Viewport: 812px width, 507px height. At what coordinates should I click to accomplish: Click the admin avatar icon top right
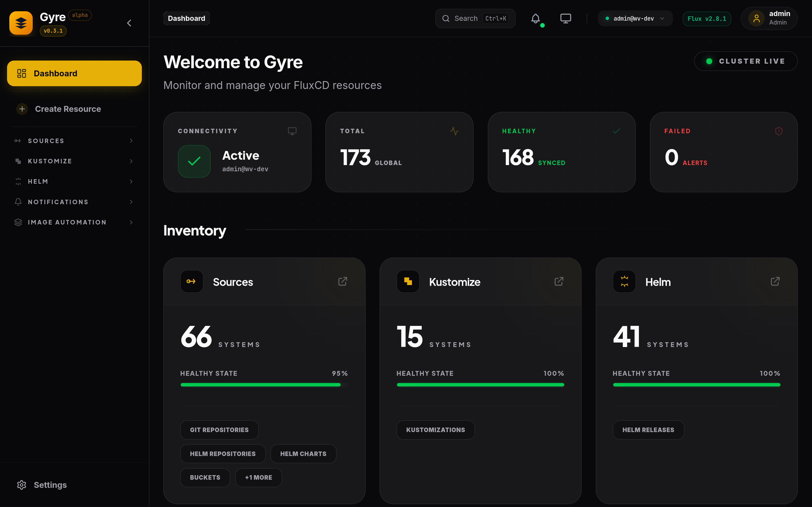[x=757, y=18]
